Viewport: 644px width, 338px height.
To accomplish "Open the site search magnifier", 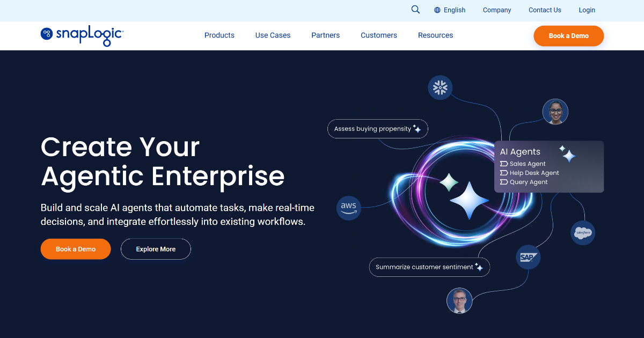I will (x=415, y=10).
